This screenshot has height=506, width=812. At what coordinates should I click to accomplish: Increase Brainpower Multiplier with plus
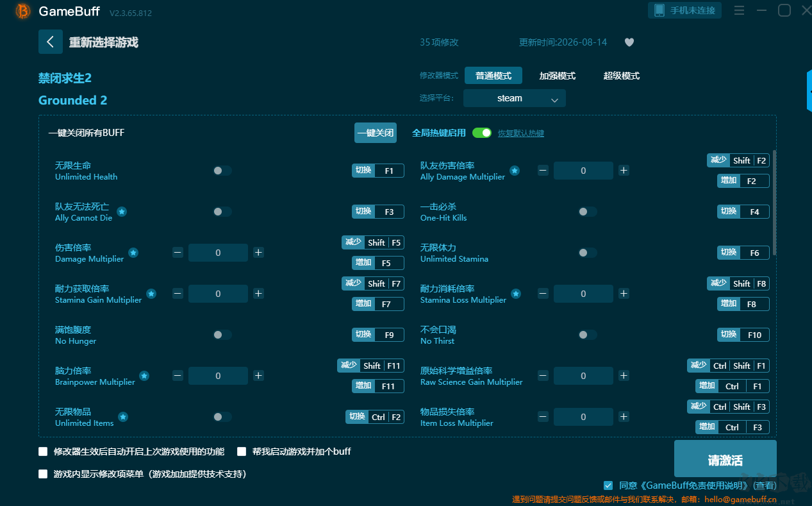(x=258, y=376)
